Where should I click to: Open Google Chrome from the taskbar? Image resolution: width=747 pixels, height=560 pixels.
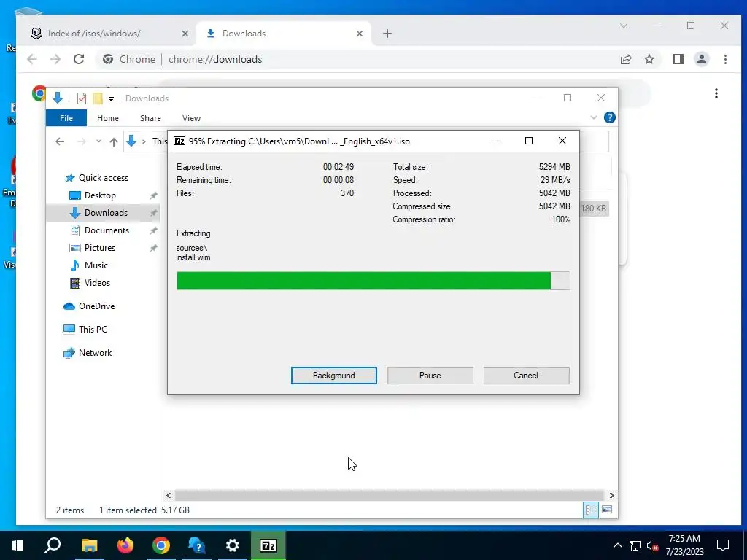[161, 545]
